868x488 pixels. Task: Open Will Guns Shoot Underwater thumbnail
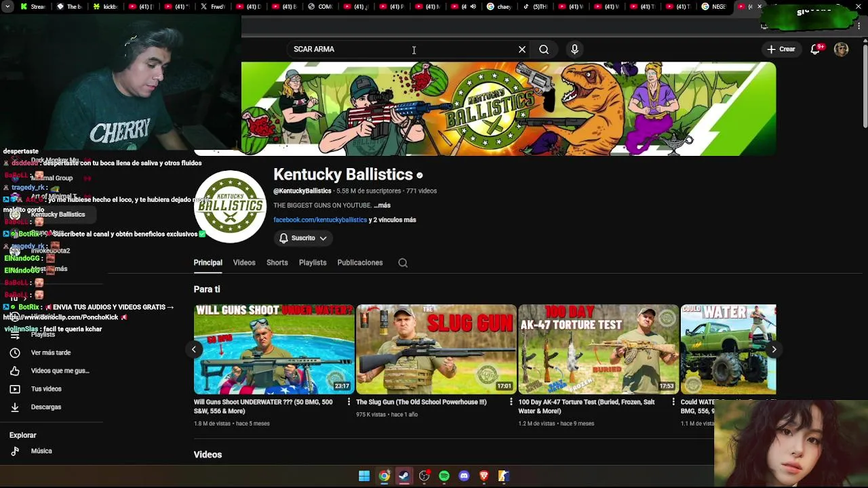tap(274, 349)
